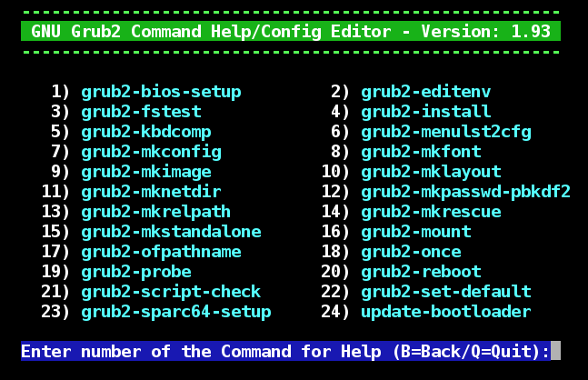Image resolution: width=588 pixels, height=380 pixels.
Task: Click the grub2-mount item
Action: click(x=416, y=232)
